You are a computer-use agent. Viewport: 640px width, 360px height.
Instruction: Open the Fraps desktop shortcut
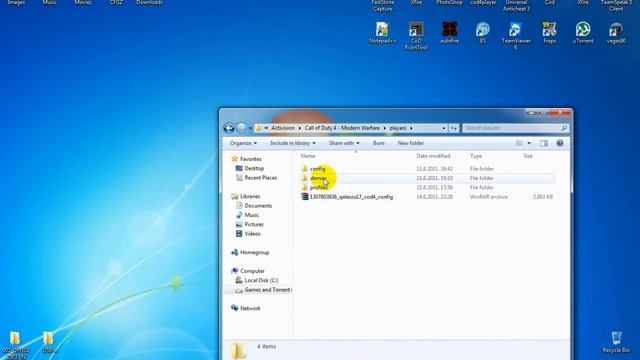pos(549,32)
